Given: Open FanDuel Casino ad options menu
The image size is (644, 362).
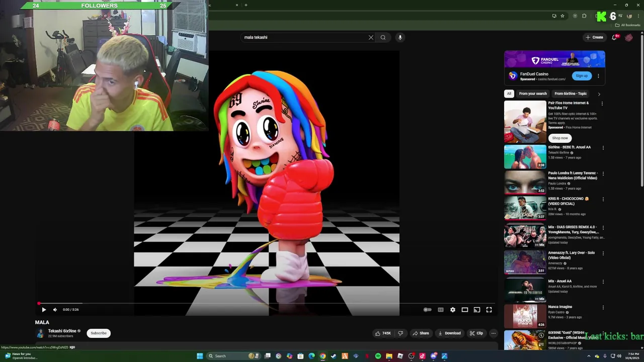Looking at the screenshot, I should tap(598, 76).
